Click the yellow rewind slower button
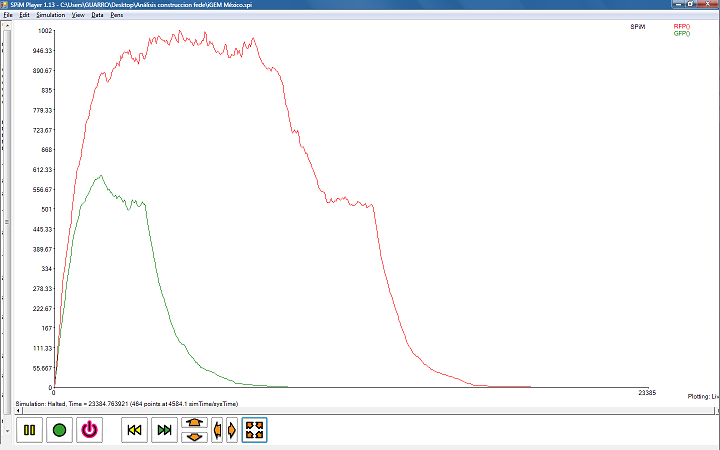 click(135, 430)
